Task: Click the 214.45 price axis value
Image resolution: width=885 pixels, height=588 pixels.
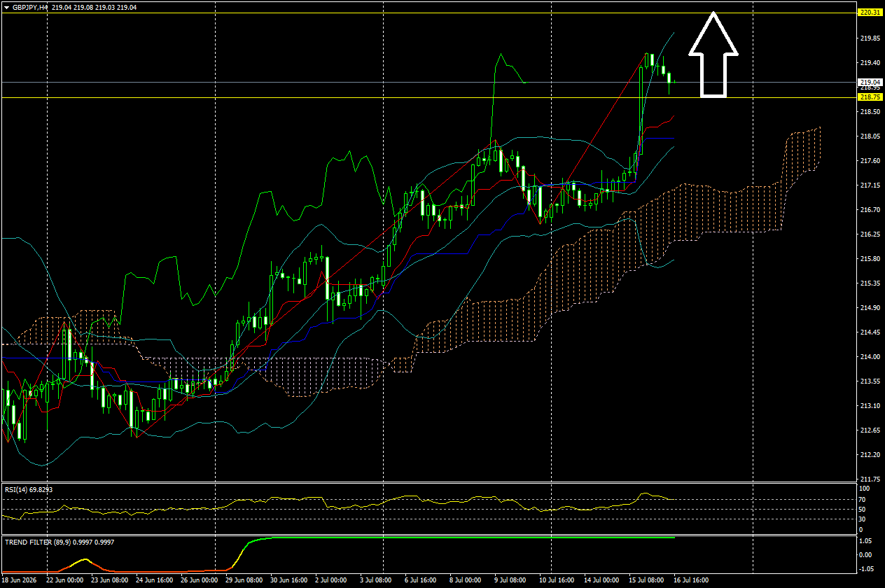Action: [x=870, y=332]
